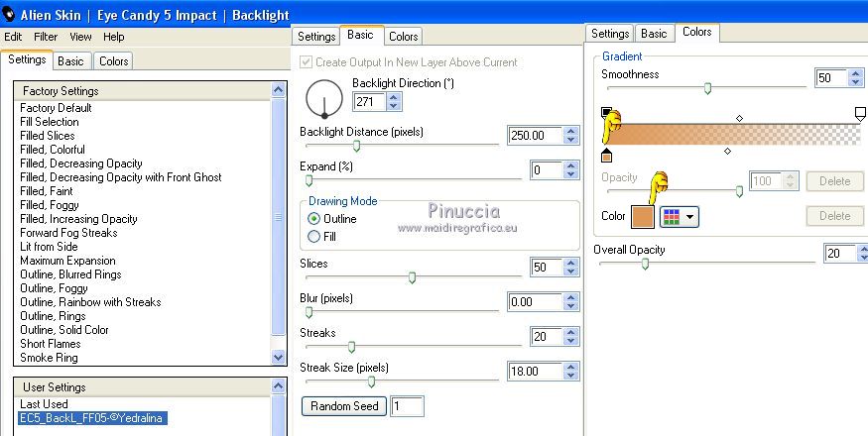Screen dimensions: 868x436
Task: Open Basic tab in right panel
Action: click(654, 34)
